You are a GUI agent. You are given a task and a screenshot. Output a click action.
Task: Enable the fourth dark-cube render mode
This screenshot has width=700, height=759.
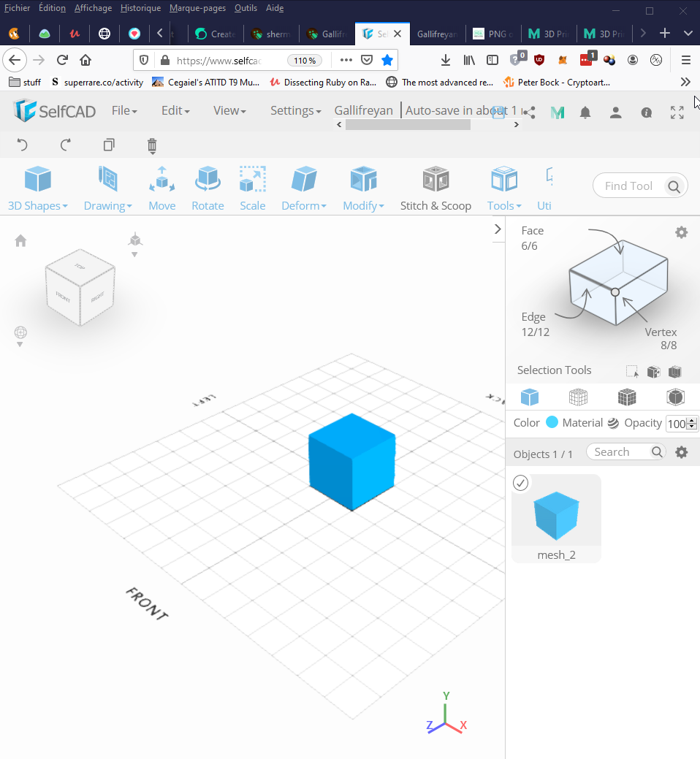(x=675, y=397)
